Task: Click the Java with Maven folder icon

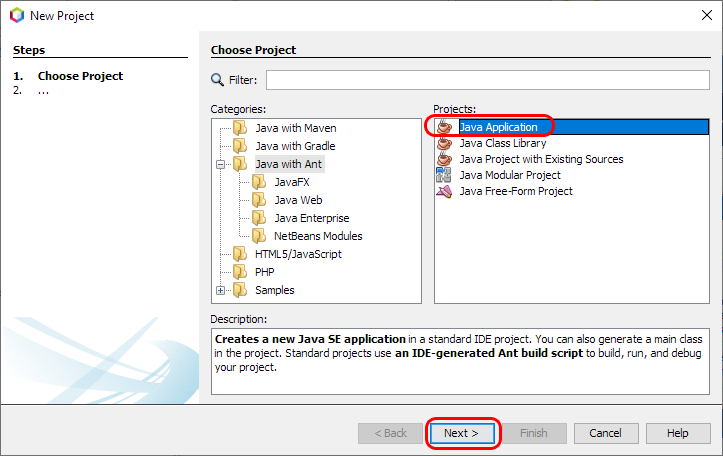Action: click(240, 128)
